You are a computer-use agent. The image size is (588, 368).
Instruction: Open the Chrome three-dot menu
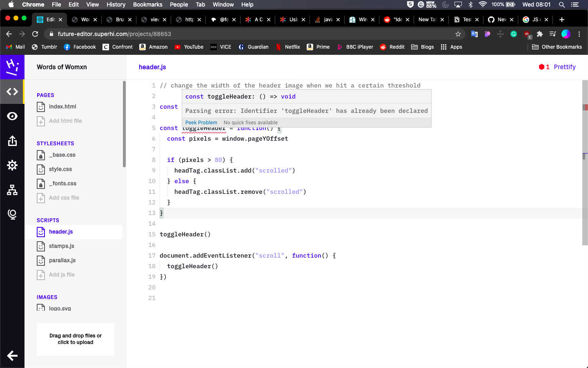pyautogui.click(x=579, y=34)
